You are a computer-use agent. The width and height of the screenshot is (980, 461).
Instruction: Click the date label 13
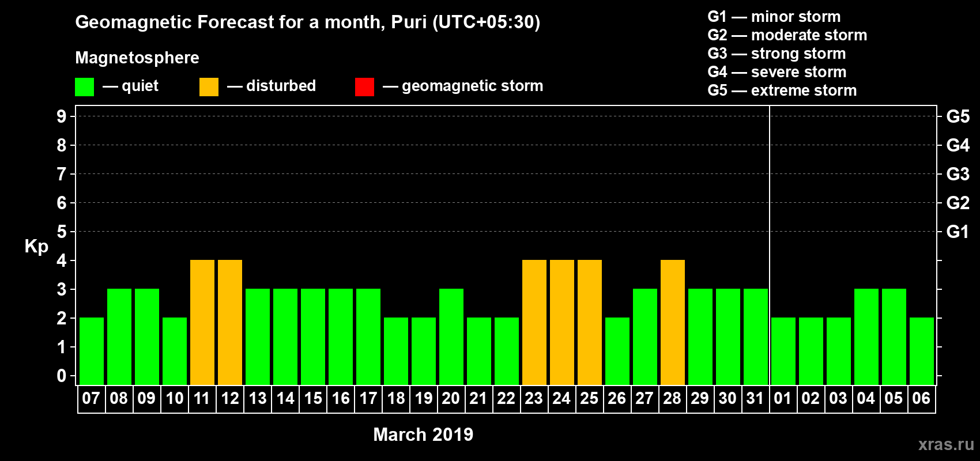pos(257,398)
